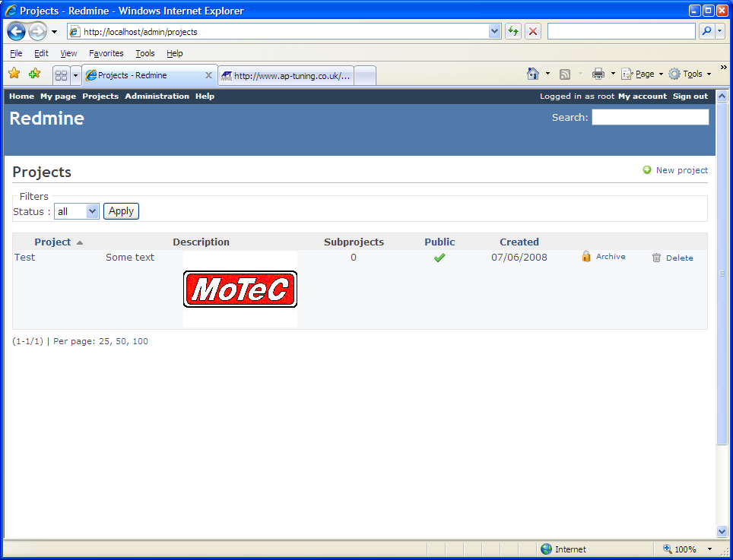This screenshot has width=733, height=560.
Task: Click green plus New project icon
Action: coord(647,170)
